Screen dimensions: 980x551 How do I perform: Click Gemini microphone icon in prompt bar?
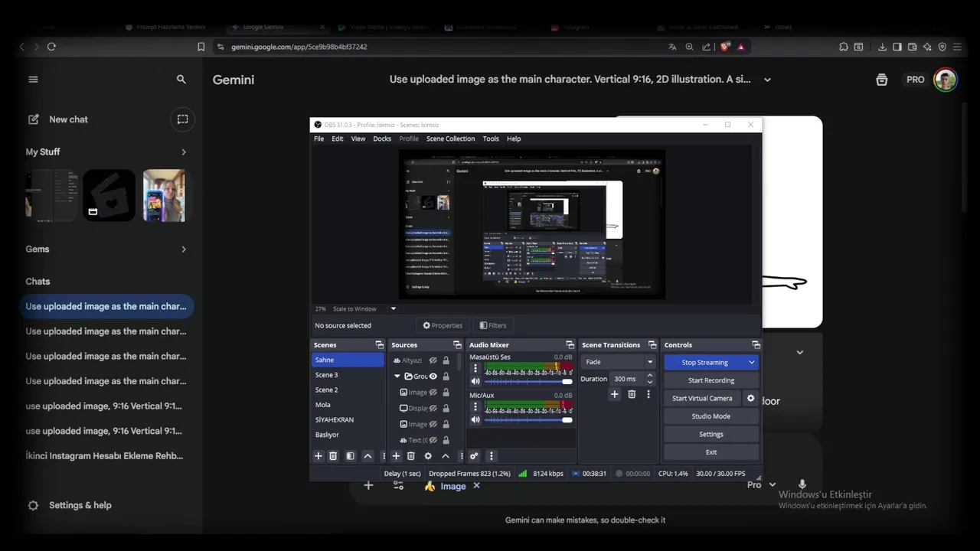click(802, 484)
